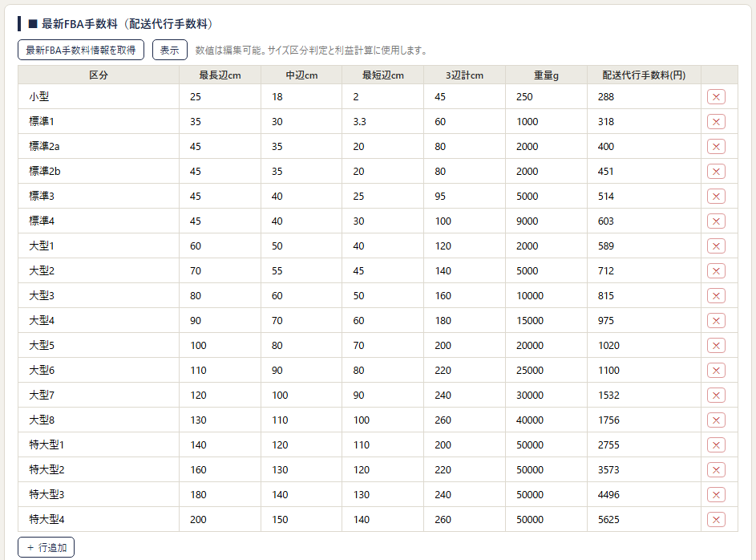
Task: Edit 大型1 fee value 589
Action: coord(644,246)
